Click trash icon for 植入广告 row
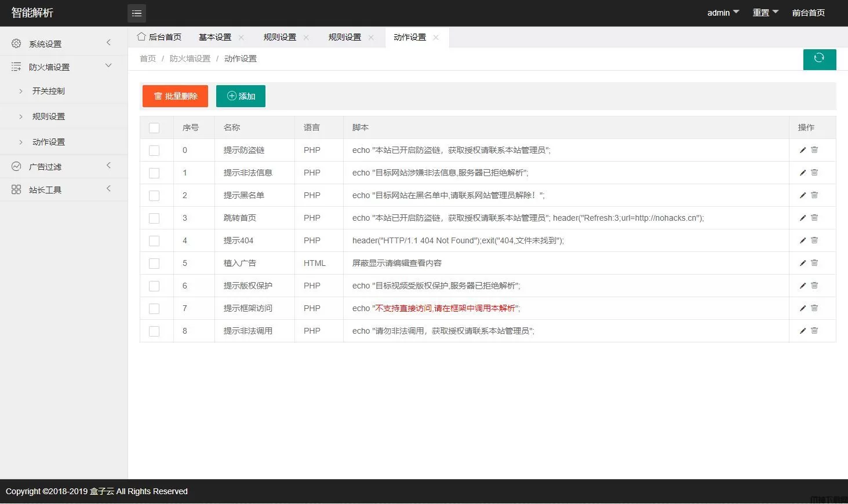The image size is (848, 504). click(x=814, y=263)
